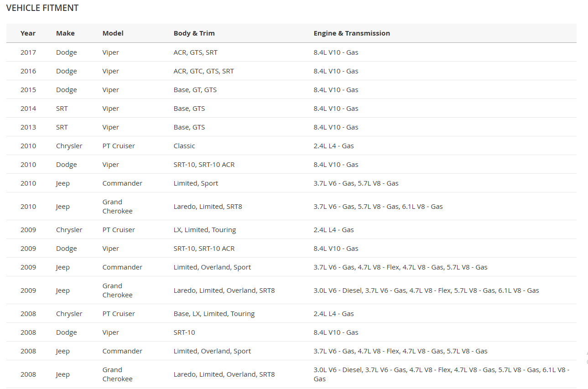Click the "VEHICLE FITMENT" heading
Image resolution: width=588 pixels, height=389 pixels.
point(42,8)
